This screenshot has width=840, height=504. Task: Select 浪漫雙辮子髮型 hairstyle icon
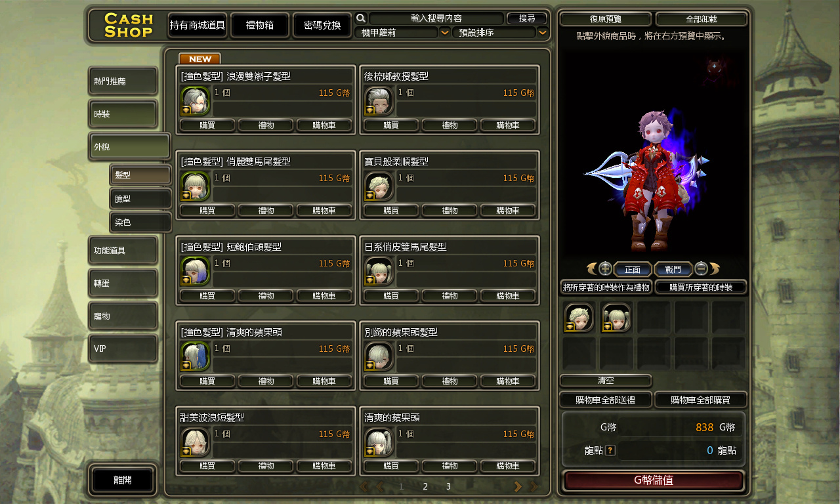195,100
